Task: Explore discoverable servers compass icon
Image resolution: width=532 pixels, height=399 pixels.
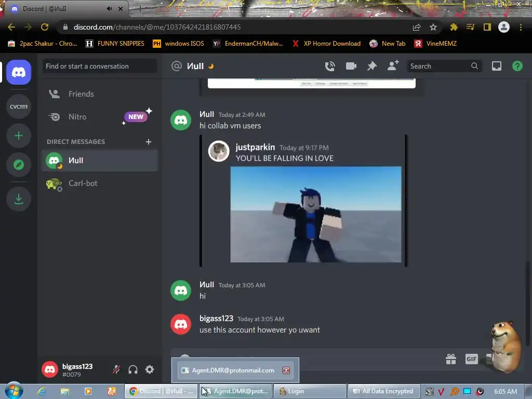Action: [19, 165]
